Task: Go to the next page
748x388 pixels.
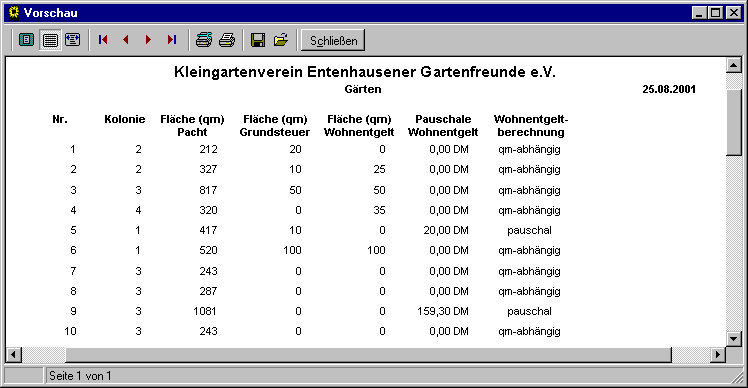Action: click(x=148, y=40)
